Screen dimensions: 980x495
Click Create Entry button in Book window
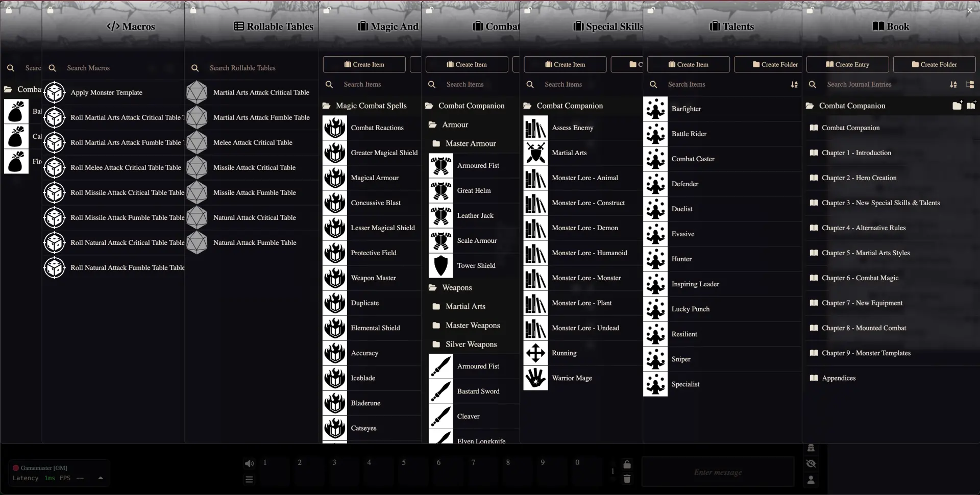[x=847, y=65]
